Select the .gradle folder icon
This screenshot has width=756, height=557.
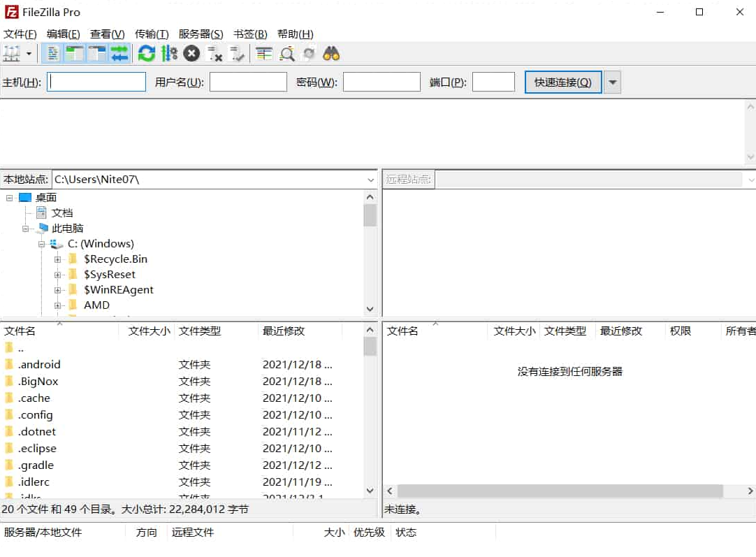tap(8, 465)
